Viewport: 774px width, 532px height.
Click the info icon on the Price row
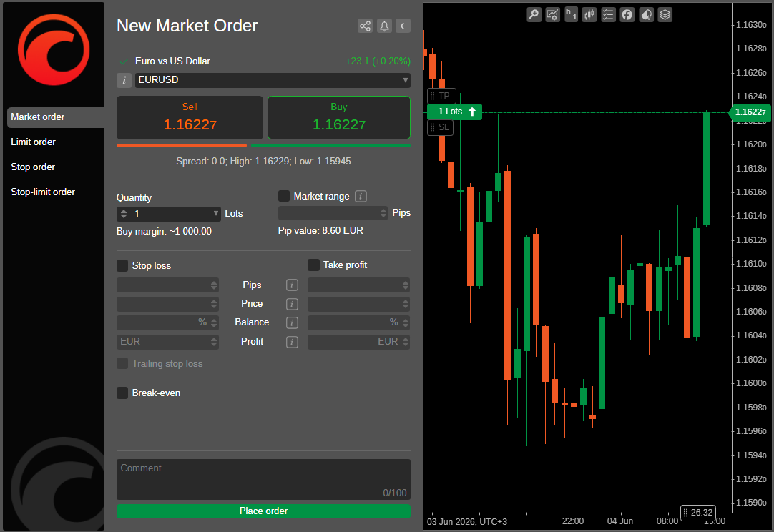(x=293, y=304)
